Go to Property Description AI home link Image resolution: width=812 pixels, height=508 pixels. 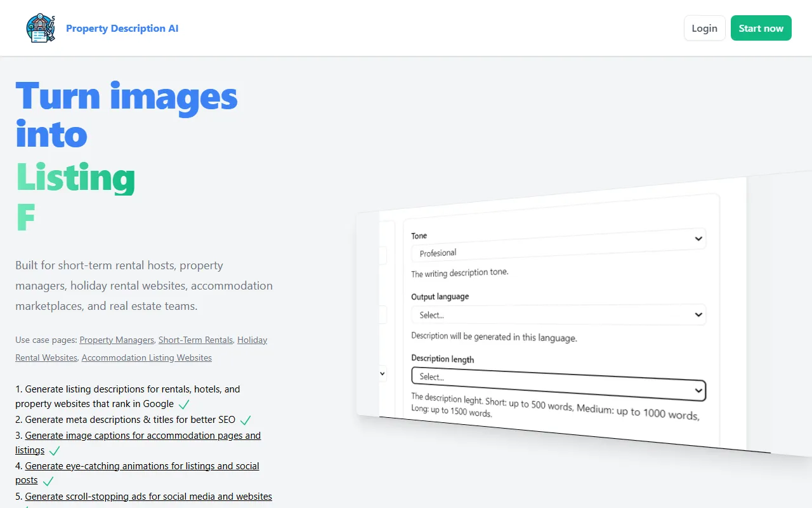pyautogui.click(x=122, y=28)
